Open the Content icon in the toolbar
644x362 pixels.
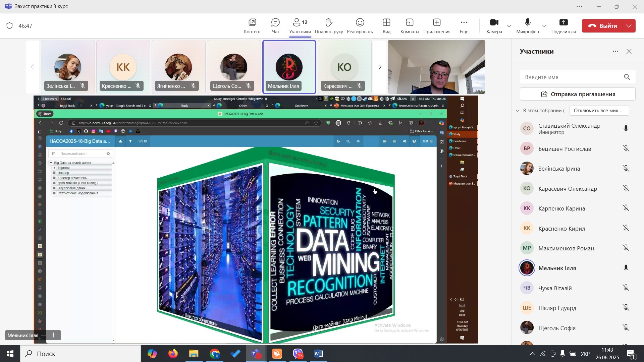[252, 23]
